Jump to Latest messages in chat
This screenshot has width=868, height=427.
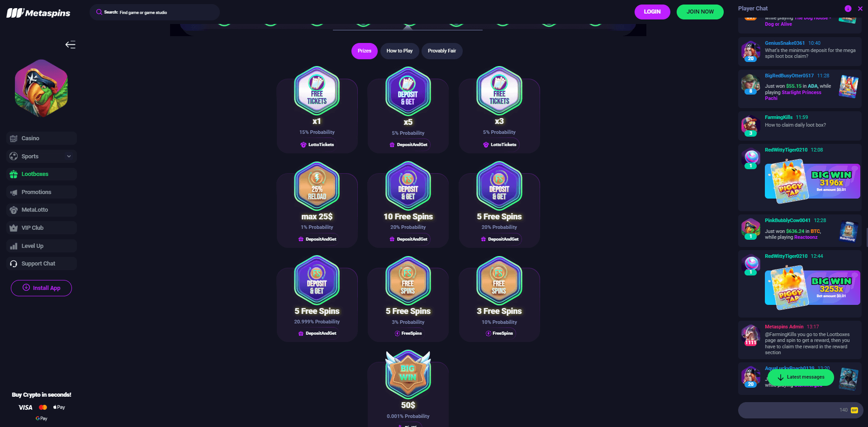pos(801,377)
